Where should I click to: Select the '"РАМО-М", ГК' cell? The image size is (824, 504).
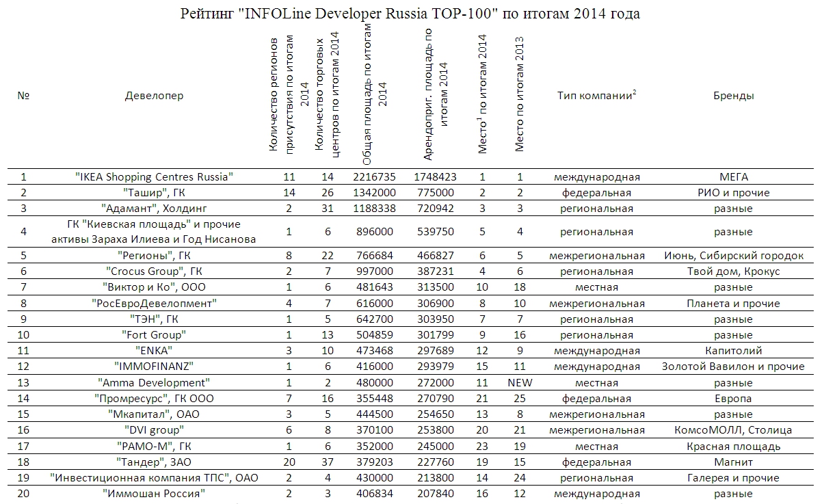tap(154, 446)
